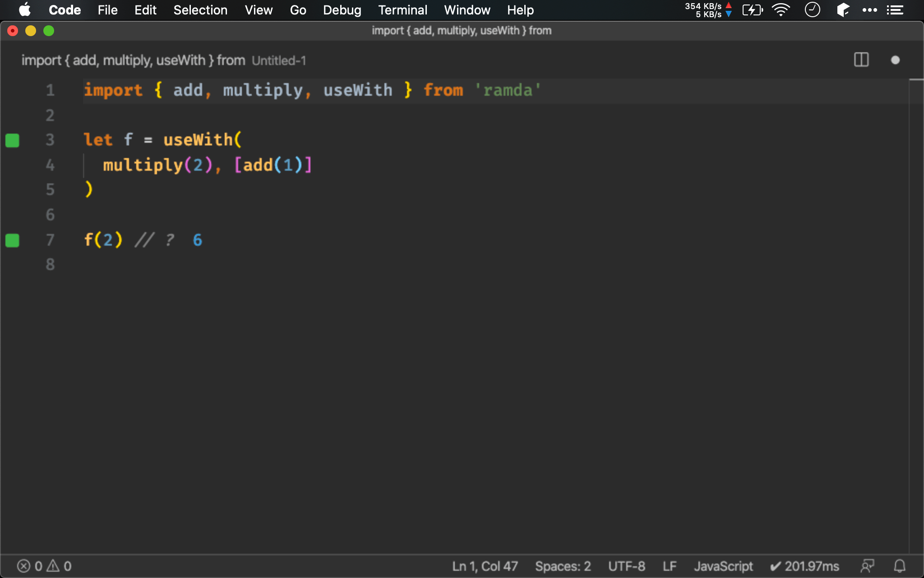Image resolution: width=924 pixels, height=578 pixels.
Task: Click Ln 1, Col 47 in status bar
Action: [485, 566]
